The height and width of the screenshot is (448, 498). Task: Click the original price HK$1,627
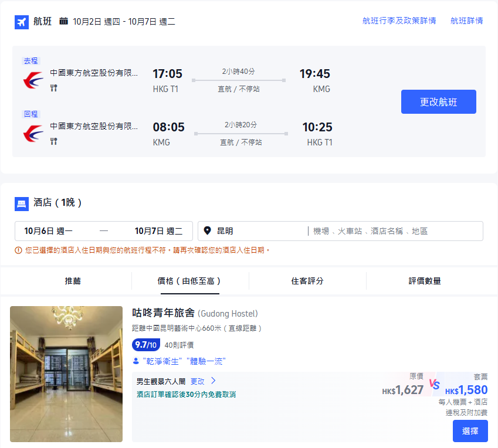point(403,390)
